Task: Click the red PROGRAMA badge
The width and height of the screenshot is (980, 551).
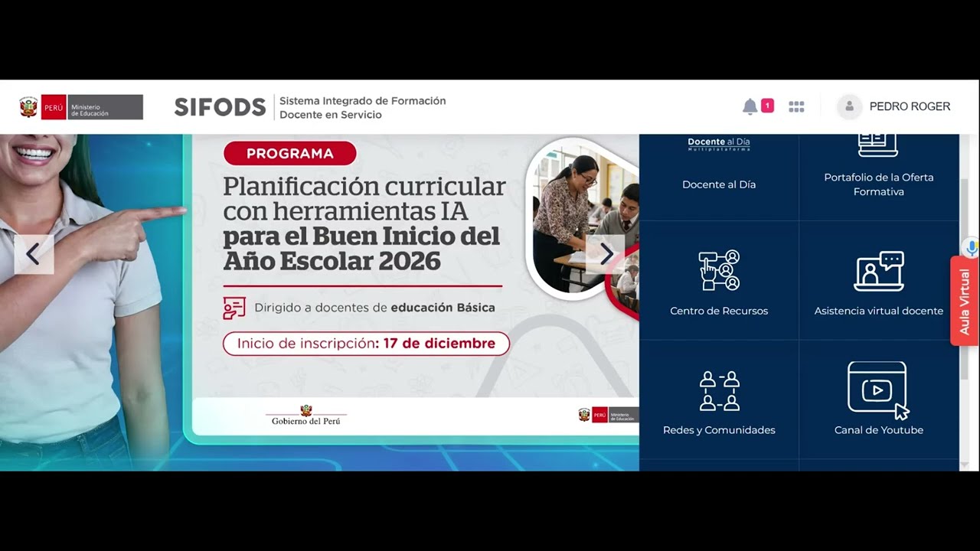Action: point(290,153)
